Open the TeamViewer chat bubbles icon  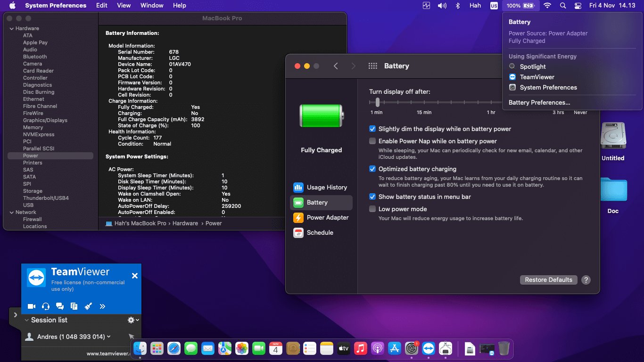[60, 306]
